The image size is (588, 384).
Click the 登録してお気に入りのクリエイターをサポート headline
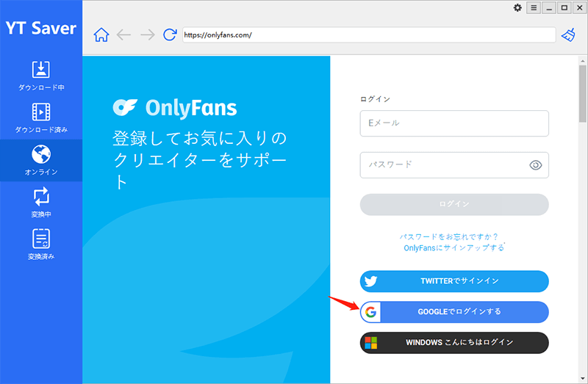[199, 160]
